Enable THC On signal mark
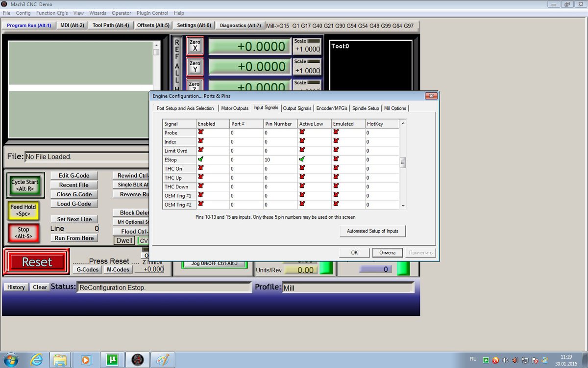 click(x=201, y=168)
